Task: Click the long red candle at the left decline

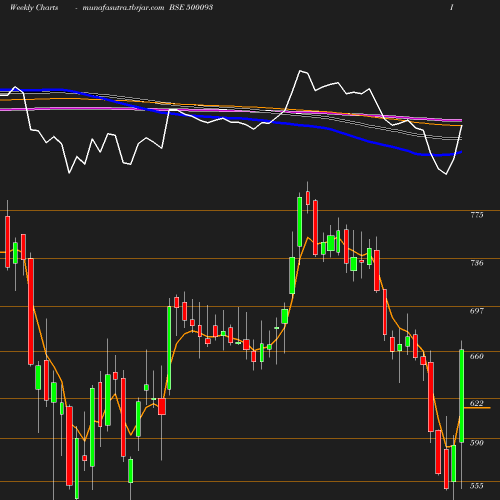Action: [31, 311]
